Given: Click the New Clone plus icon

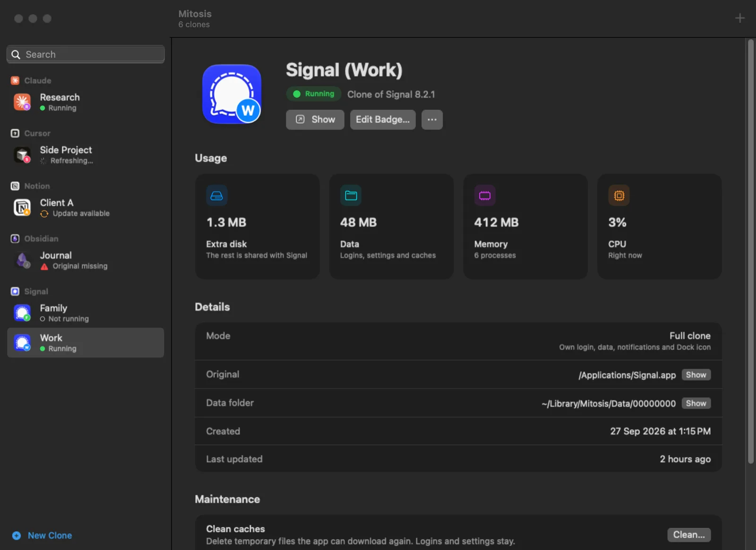Looking at the screenshot, I should coord(17,535).
